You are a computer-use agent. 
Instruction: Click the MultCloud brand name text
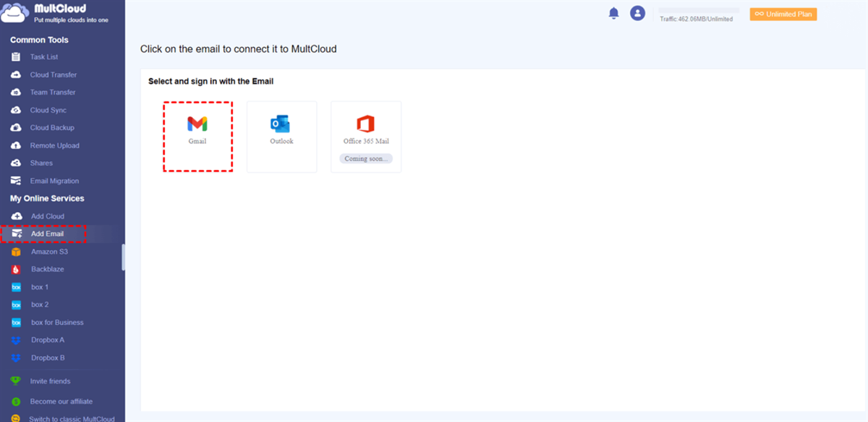point(60,9)
